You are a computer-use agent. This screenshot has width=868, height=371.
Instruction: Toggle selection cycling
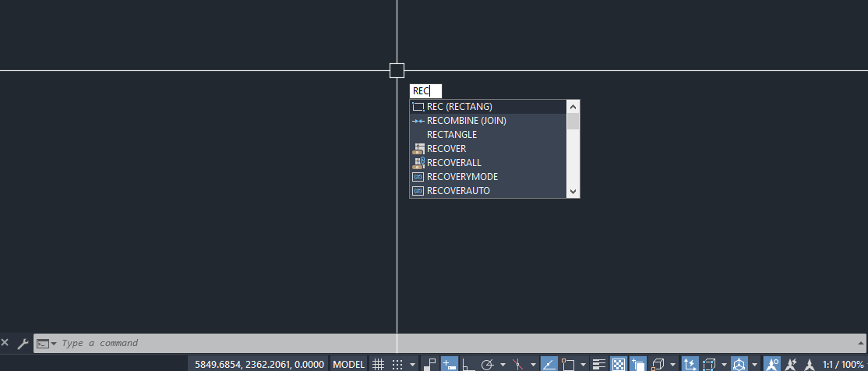tap(637, 364)
